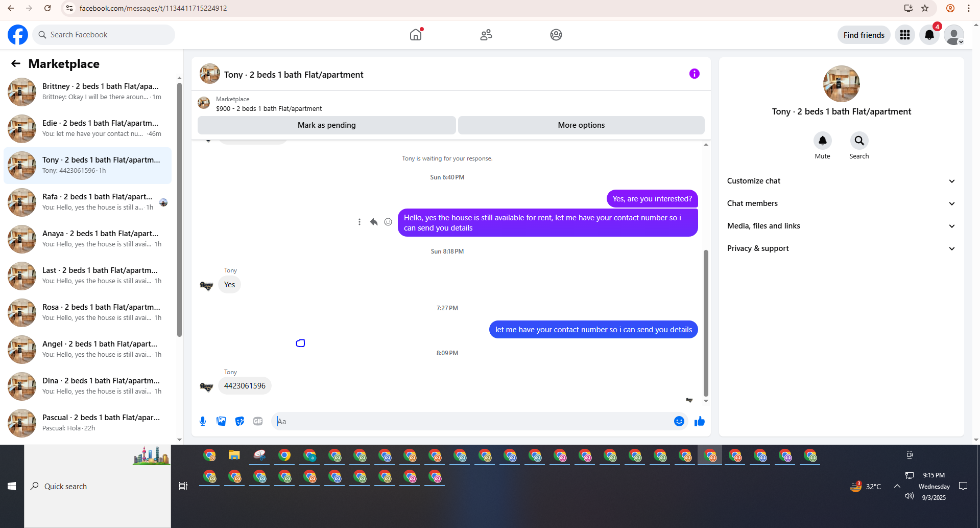Viewport: 980px width, 528px height.
Task: Open the account profile avatar menu
Action: 953,35
